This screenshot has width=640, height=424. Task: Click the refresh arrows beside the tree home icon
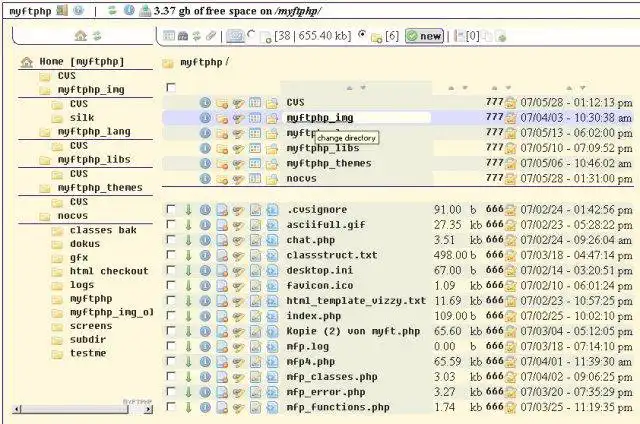pos(97,36)
